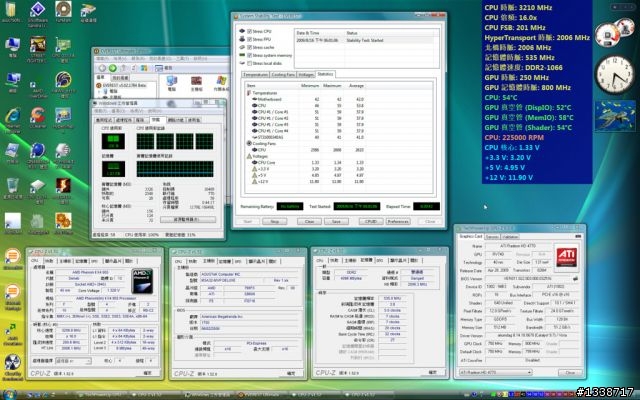Image resolution: width=640 pixels, height=400 pixels.
Task: Open the Sensors tab in GPU-Z
Action: (x=490, y=236)
